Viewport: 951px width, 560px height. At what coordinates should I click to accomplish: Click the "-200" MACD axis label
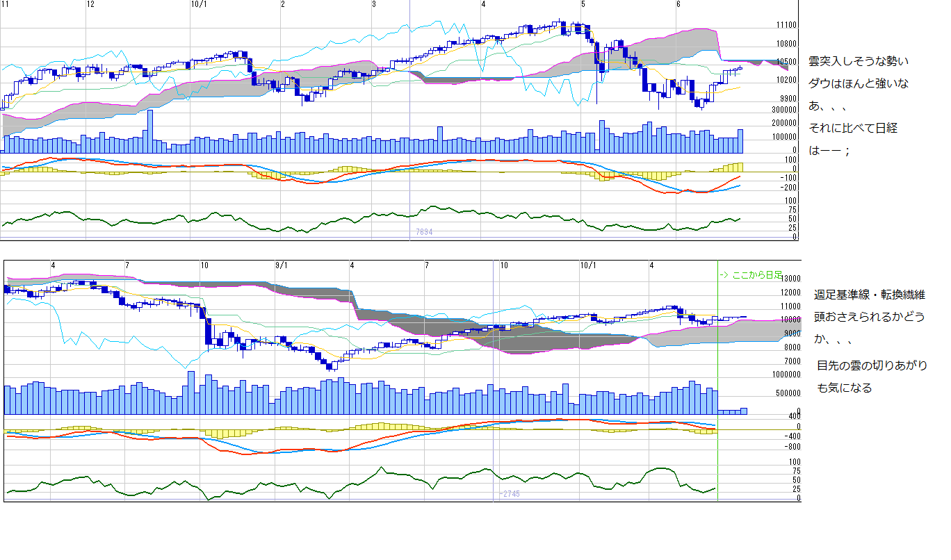(788, 187)
